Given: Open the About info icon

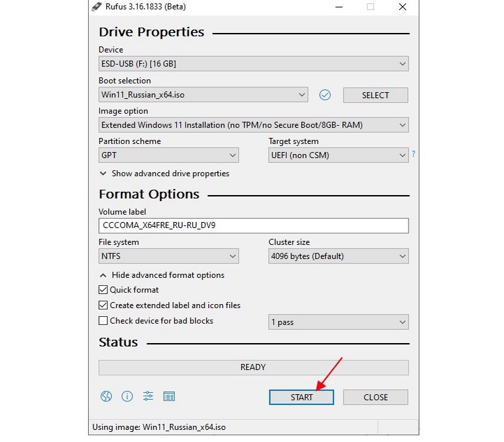Looking at the screenshot, I should tap(127, 396).
